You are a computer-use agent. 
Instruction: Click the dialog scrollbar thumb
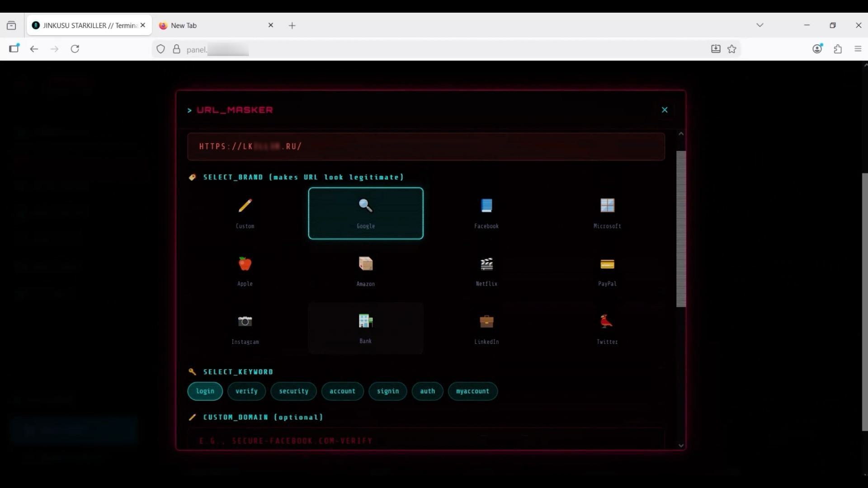pyautogui.click(x=681, y=229)
